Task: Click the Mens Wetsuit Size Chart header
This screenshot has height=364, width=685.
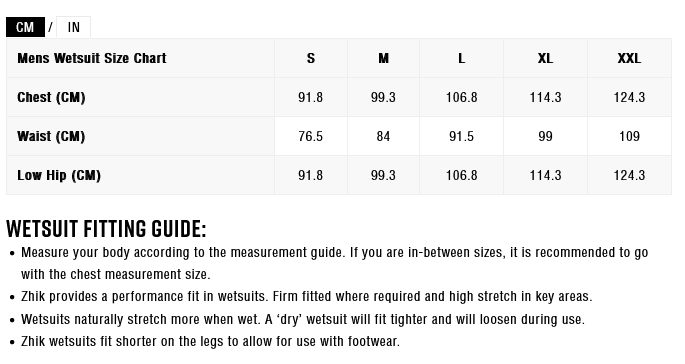Action: click(x=92, y=58)
